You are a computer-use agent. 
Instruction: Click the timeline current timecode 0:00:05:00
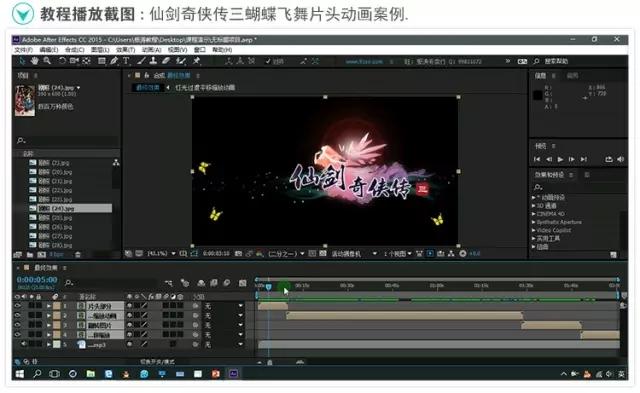37,280
